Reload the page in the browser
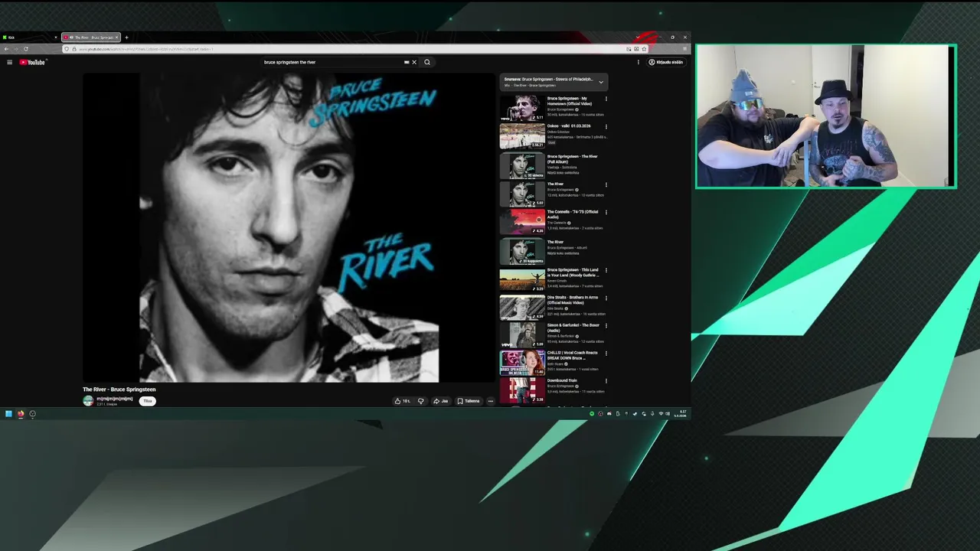The image size is (980, 551). coord(25,49)
